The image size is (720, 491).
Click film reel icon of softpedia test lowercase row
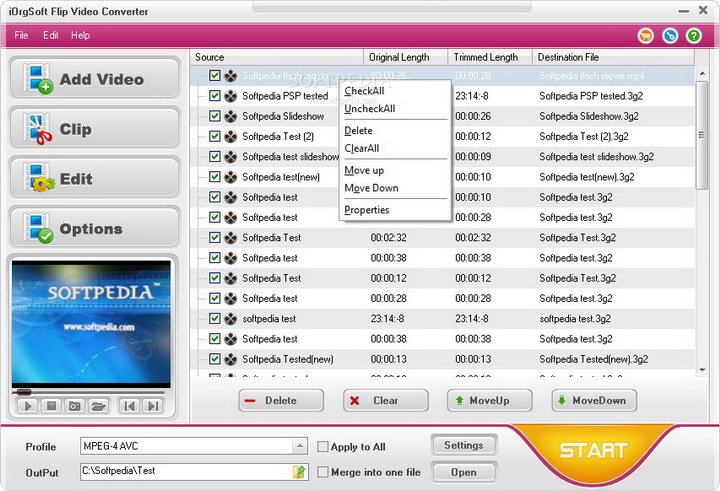click(x=231, y=318)
